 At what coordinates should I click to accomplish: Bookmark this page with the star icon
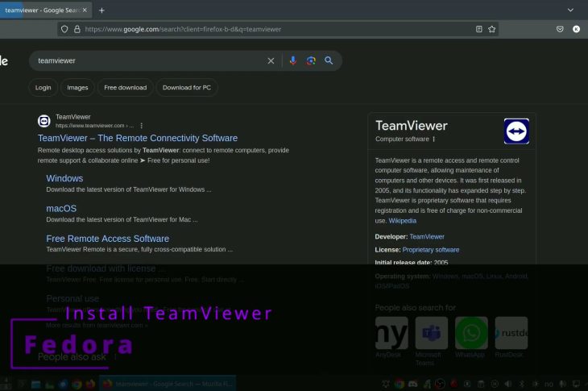click(x=492, y=29)
